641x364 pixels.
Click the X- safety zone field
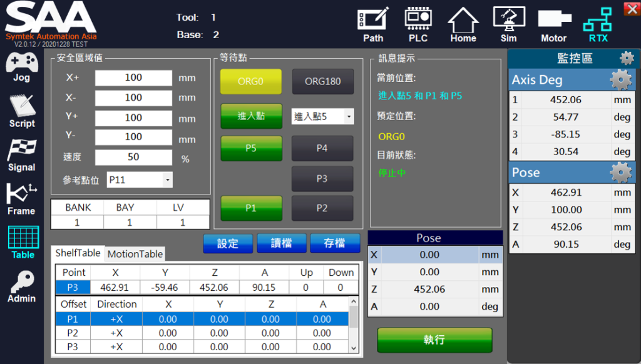pyautogui.click(x=133, y=98)
